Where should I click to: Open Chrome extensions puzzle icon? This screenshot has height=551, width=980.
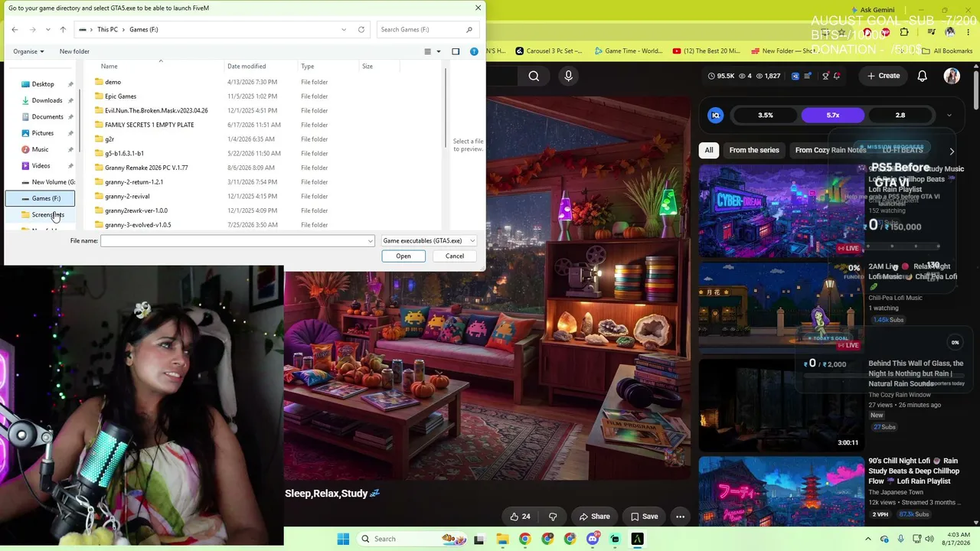pyautogui.click(x=904, y=32)
